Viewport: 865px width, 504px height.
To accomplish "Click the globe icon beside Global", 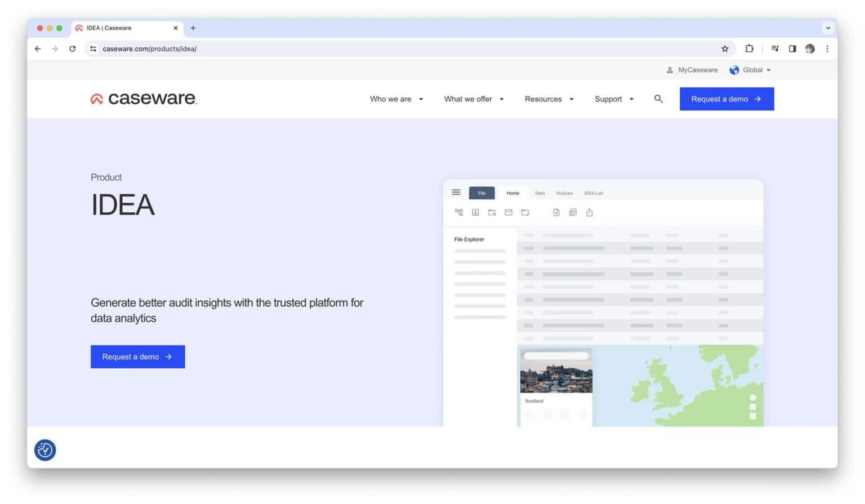I will pyautogui.click(x=734, y=70).
